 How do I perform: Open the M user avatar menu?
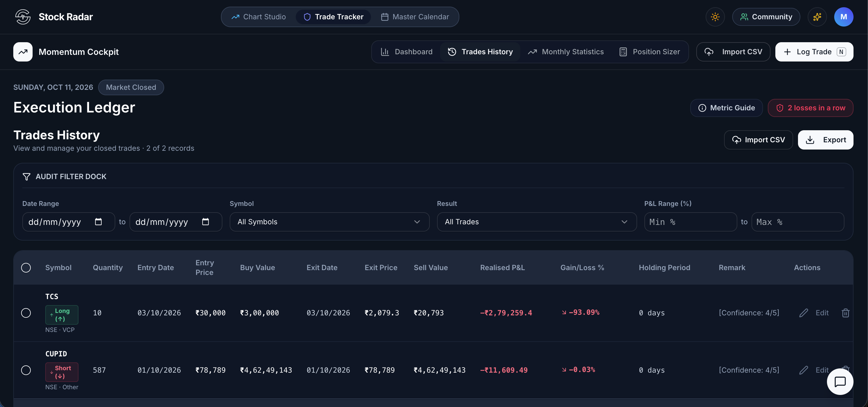pyautogui.click(x=843, y=17)
